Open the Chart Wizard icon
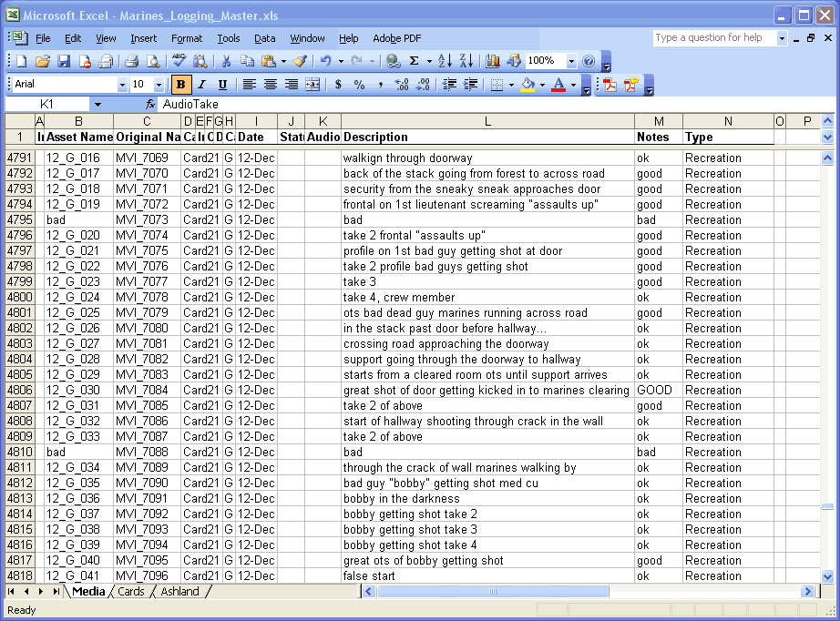Viewport: 840px width, 621px height. coord(492,61)
